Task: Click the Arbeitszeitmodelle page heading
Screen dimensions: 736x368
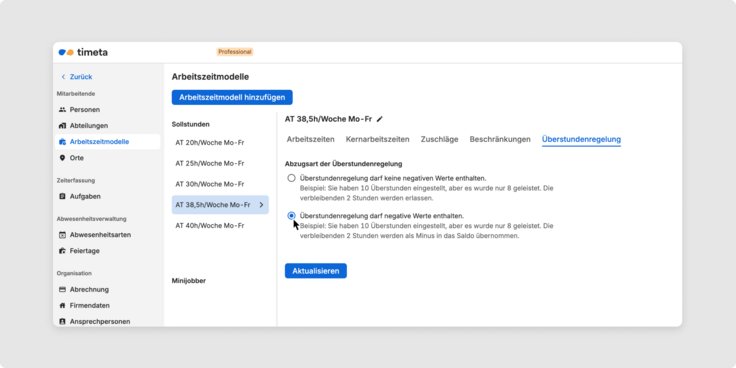Action: coord(210,77)
